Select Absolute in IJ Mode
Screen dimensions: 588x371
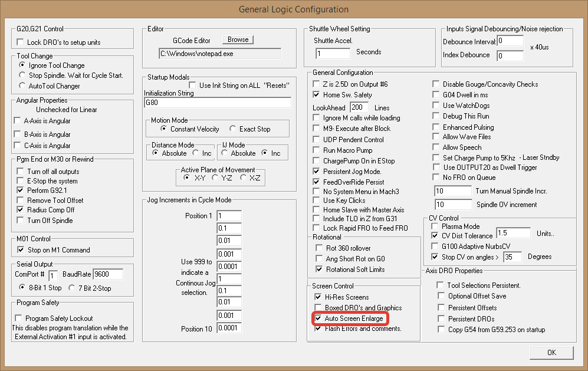coord(224,153)
